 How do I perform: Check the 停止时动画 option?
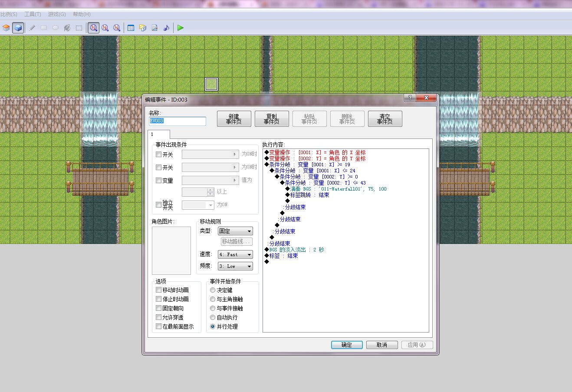(158, 299)
